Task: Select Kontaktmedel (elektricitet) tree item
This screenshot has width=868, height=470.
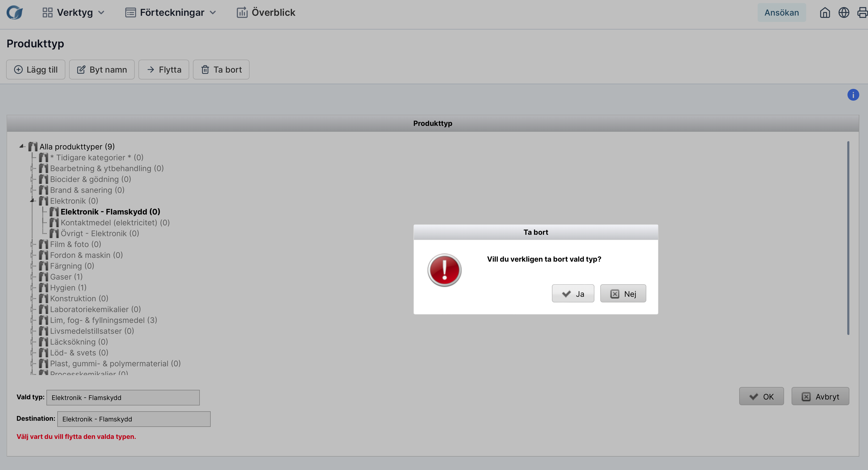Action: pos(115,223)
